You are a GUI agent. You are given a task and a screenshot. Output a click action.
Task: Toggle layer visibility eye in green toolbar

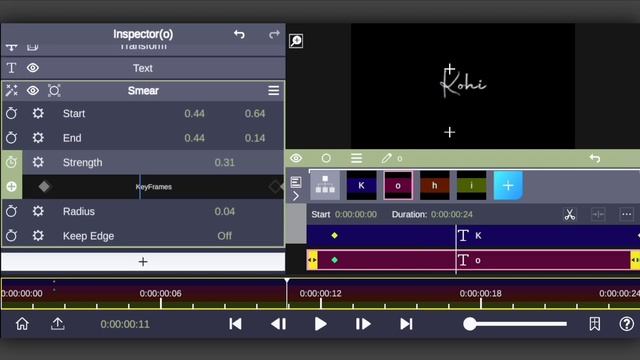[x=296, y=158]
